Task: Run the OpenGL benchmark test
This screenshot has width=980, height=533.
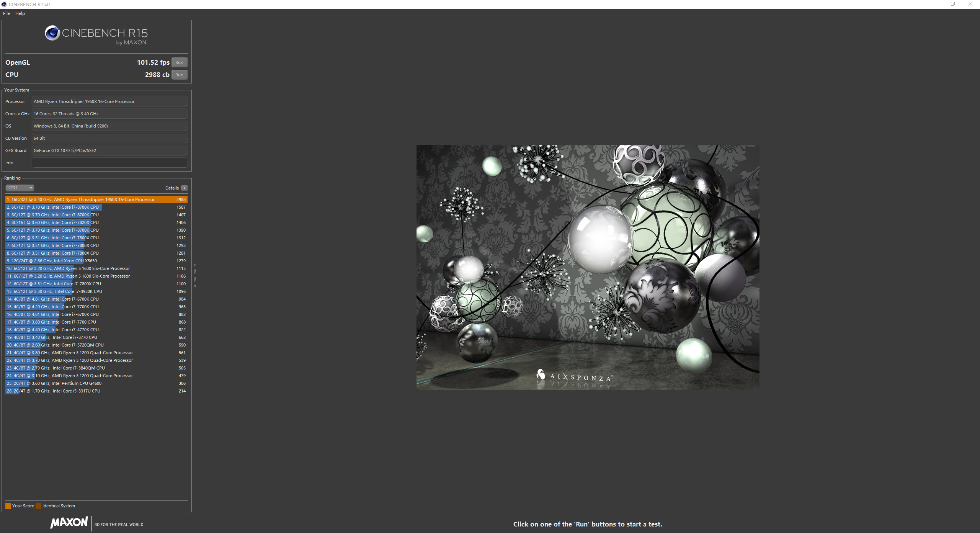Action: click(179, 62)
